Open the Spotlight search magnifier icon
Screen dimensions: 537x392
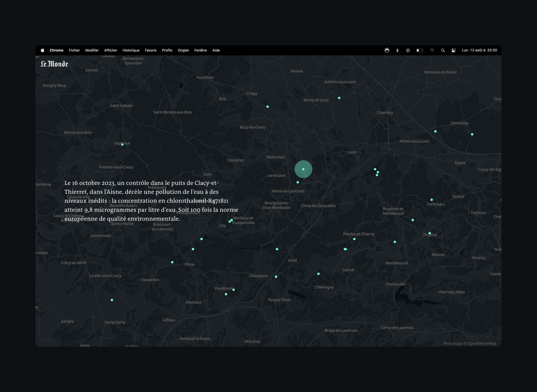click(443, 50)
